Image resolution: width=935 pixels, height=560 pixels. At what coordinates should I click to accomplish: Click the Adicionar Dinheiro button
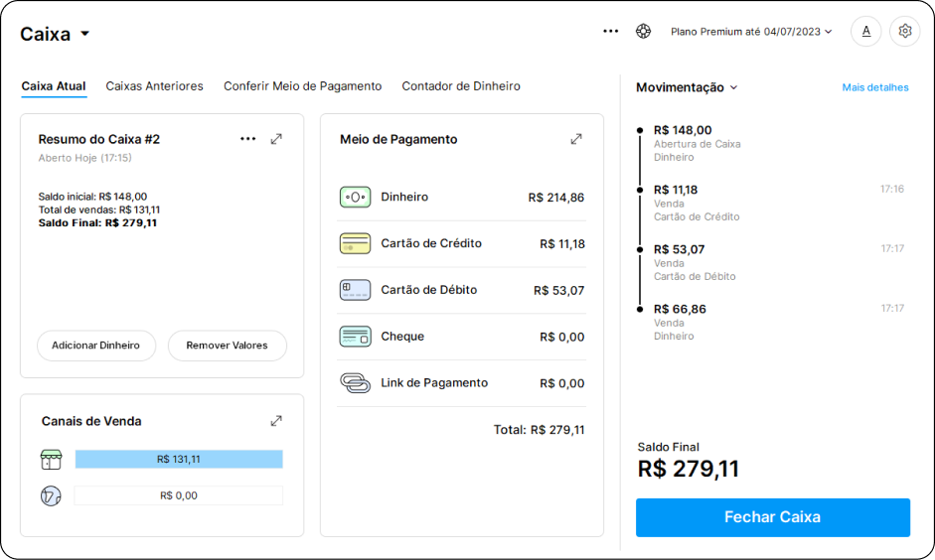pos(96,346)
